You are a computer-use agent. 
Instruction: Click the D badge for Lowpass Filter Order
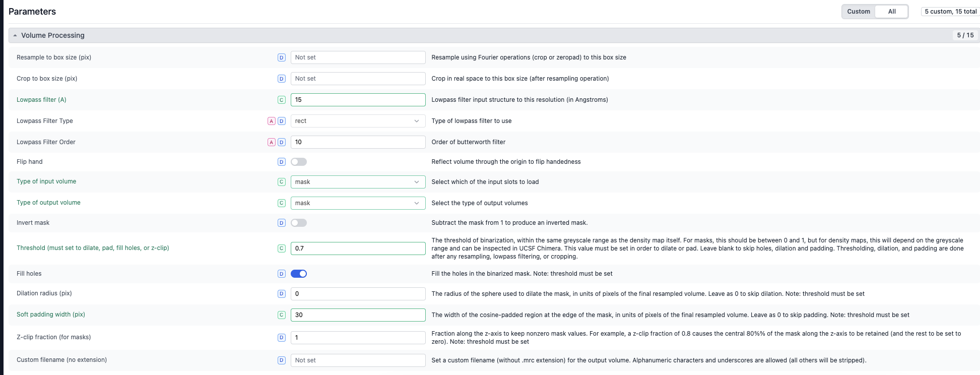click(x=282, y=142)
